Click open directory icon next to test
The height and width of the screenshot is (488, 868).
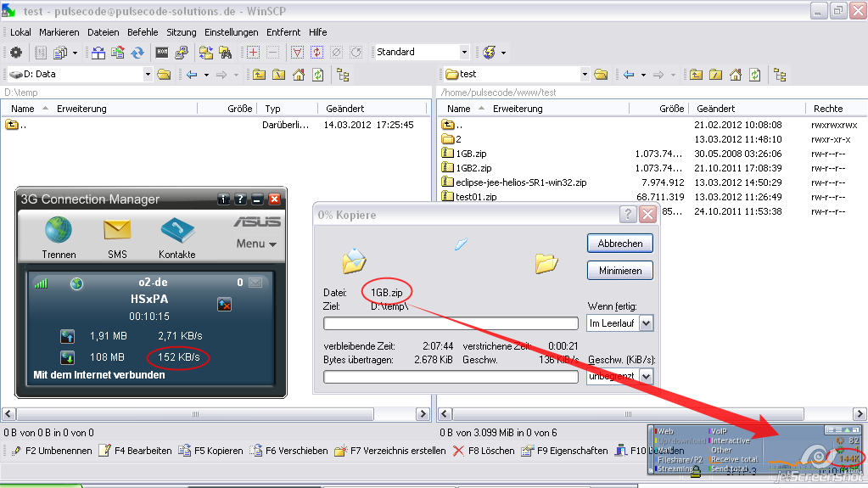click(601, 74)
